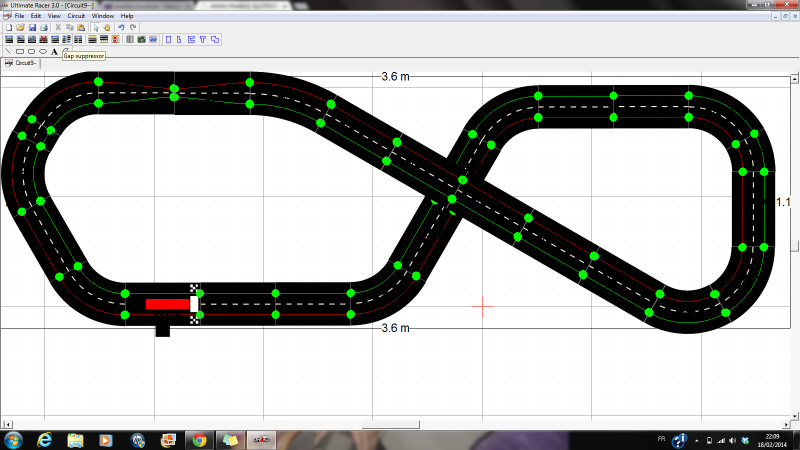Image resolution: width=800 pixels, height=450 pixels.
Task: Click the Open folder icon
Action: [x=19, y=27]
